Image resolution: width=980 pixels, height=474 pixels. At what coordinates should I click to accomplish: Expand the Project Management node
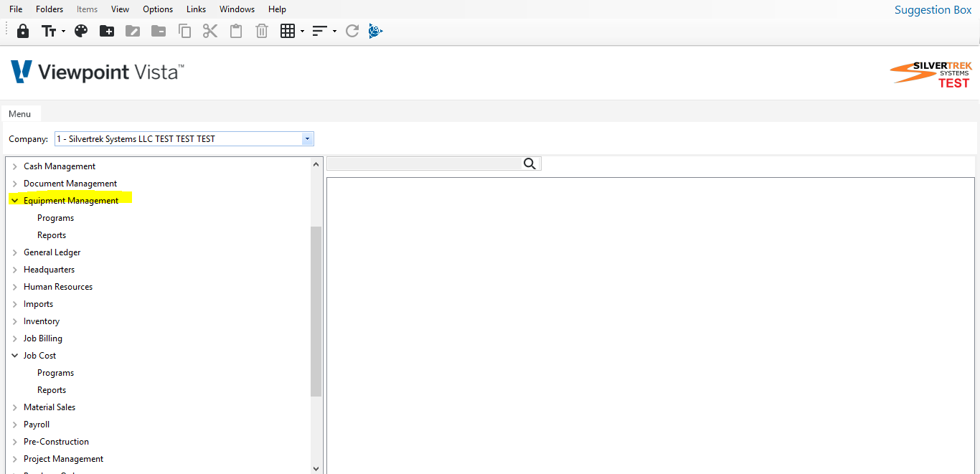tap(14, 459)
